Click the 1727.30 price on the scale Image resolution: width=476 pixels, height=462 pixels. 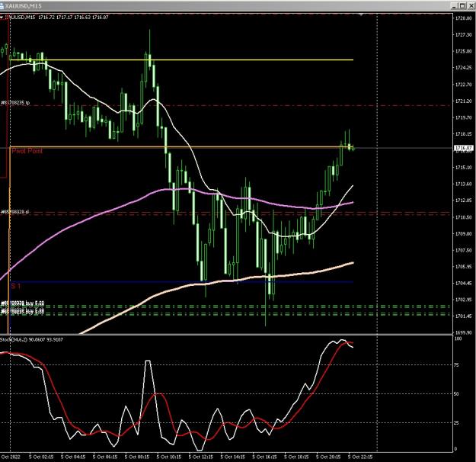coord(464,35)
